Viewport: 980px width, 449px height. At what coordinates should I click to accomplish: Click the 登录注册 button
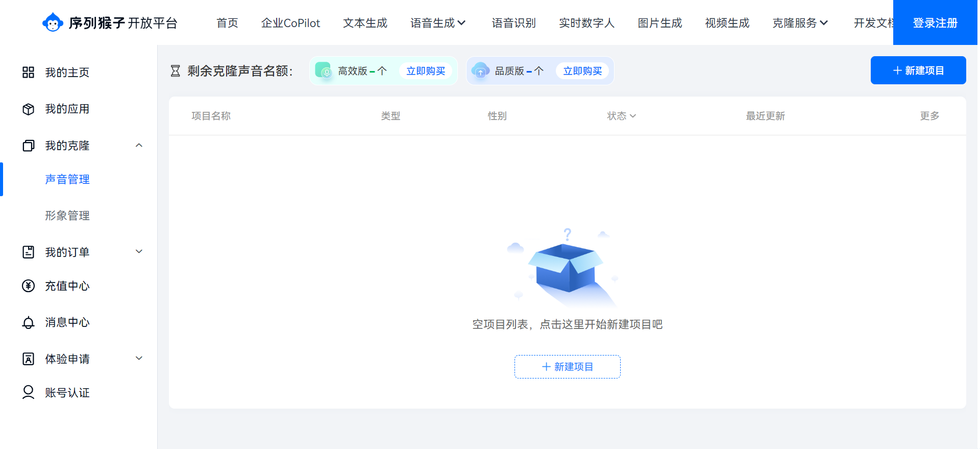point(935,23)
